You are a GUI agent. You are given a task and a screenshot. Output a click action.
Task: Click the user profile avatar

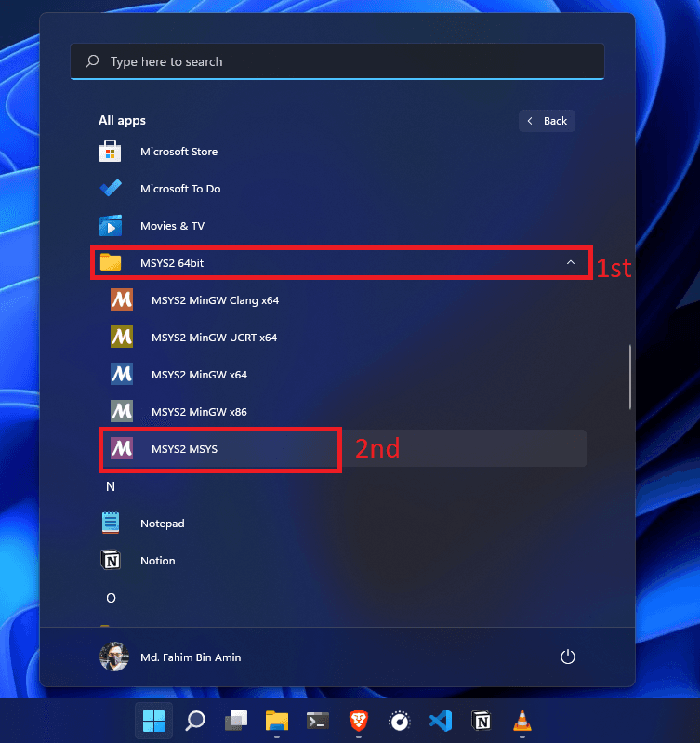click(x=114, y=657)
